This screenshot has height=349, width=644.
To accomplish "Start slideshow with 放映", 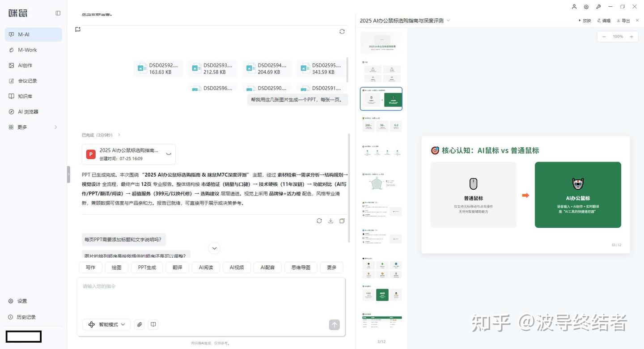I will coord(585,21).
